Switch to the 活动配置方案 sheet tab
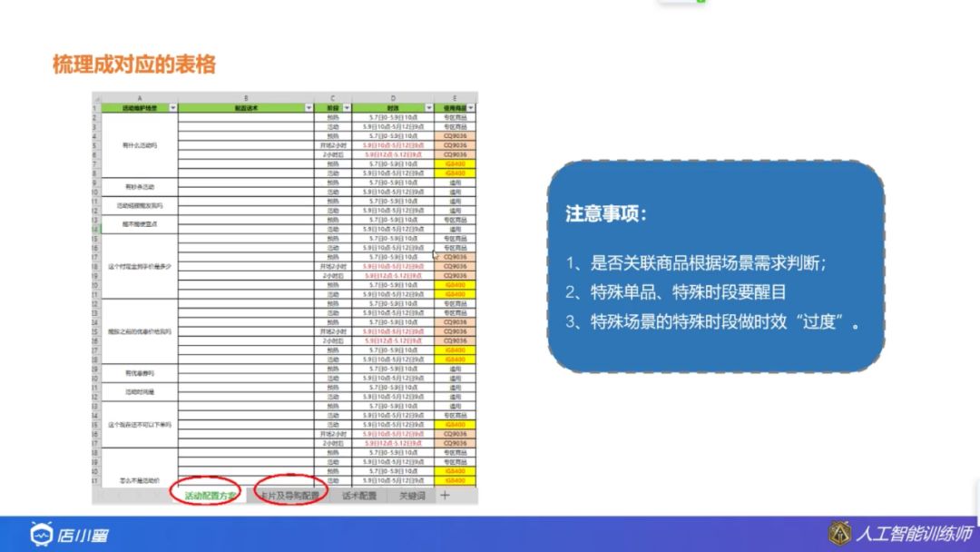Viewport: 980px width, 552px height. [211, 496]
